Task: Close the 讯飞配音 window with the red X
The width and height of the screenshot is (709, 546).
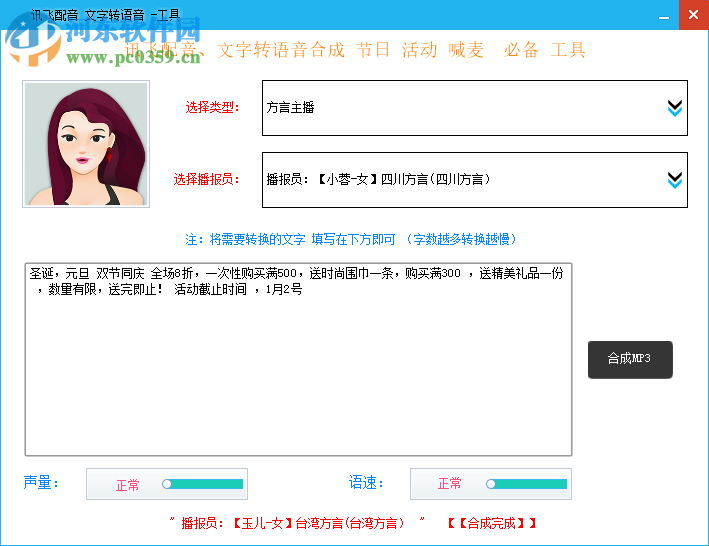Action: point(693,15)
